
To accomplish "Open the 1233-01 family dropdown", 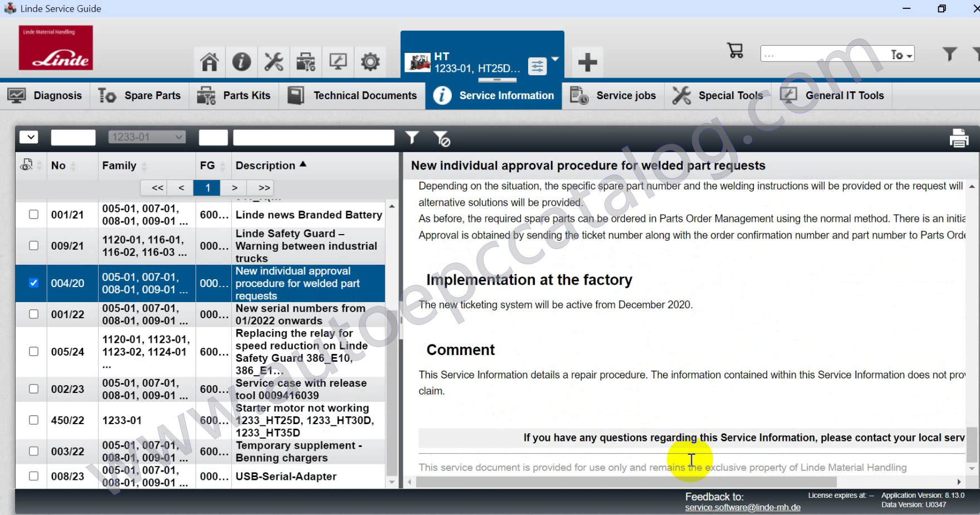I will click(147, 137).
